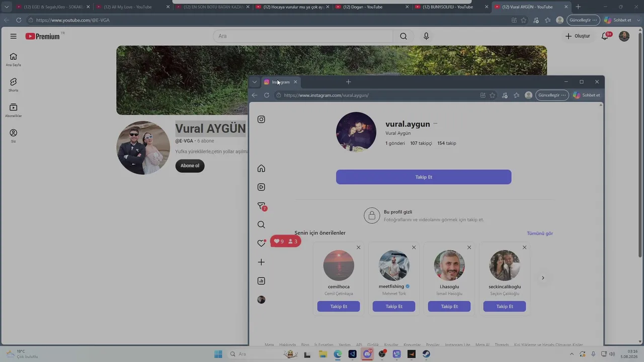Screen dimensions: 644x362
Task: Run YouTube search with magnifier button
Action: click(x=404, y=36)
